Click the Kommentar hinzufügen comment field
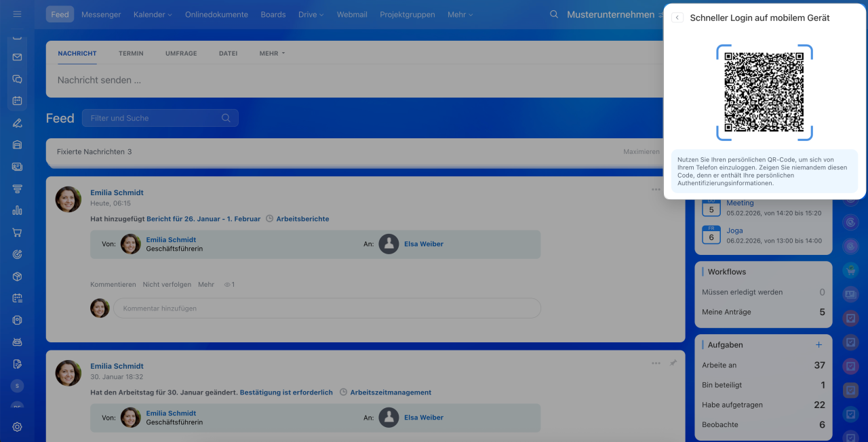 tap(327, 308)
